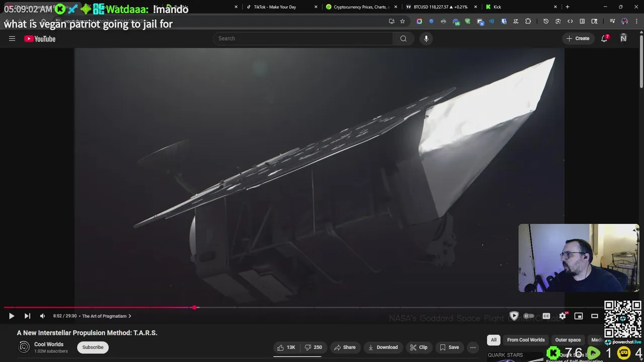Share this video
Viewport: 644px width, 362px height.
345,347
